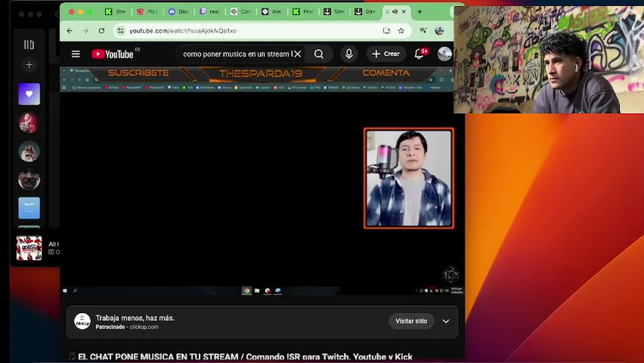Click the 'Trabaja menos, haz más.' ad title
The width and height of the screenshot is (644, 363).
click(x=135, y=318)
